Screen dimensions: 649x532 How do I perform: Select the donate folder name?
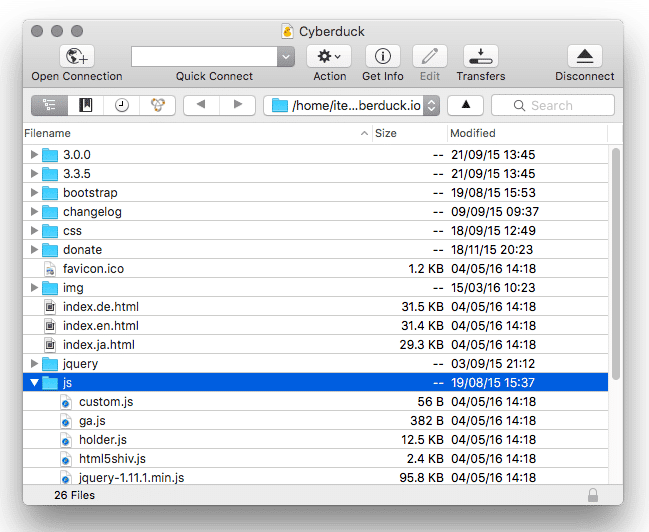[82, 250]
